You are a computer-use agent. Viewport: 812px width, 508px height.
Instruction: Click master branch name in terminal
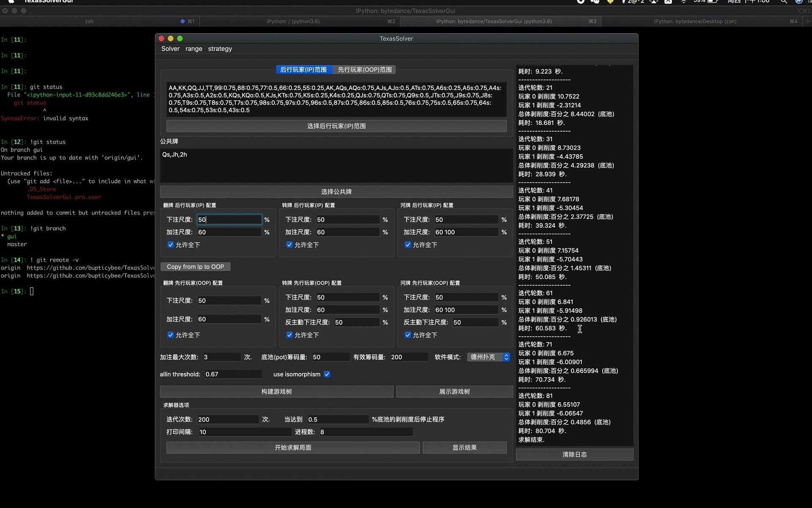17,244
